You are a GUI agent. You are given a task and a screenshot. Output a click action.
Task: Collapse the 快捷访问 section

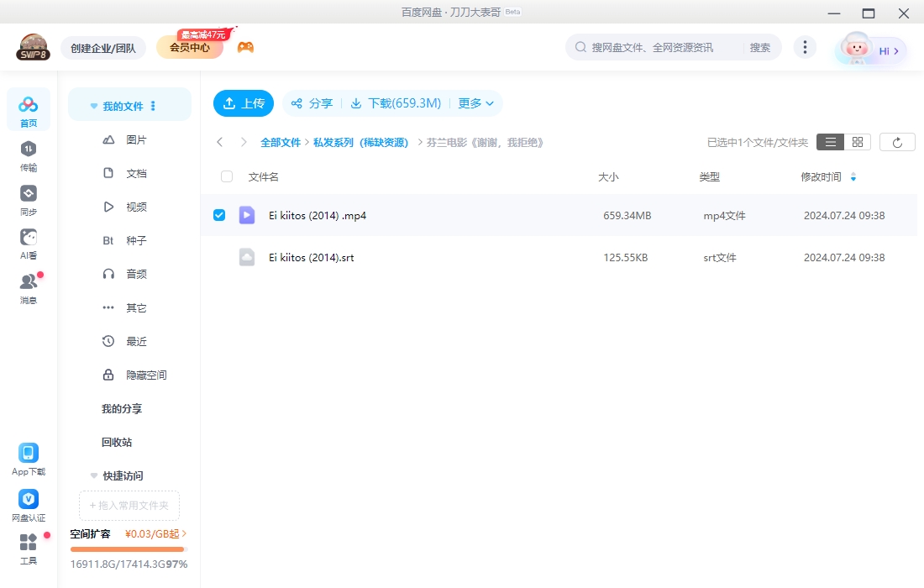pyautogui.click(x=93, y=475)
